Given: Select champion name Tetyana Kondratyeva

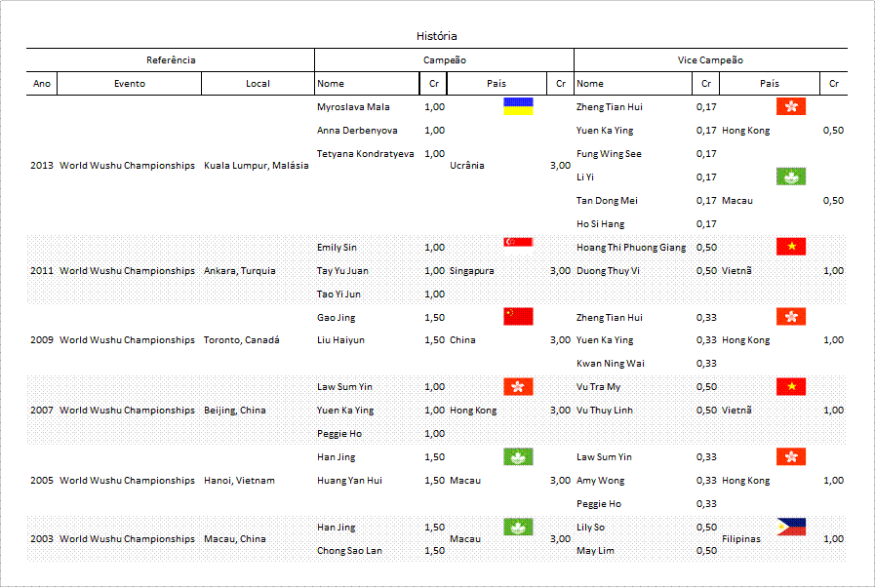Looking at the screenshot, I should pos(366,154).
